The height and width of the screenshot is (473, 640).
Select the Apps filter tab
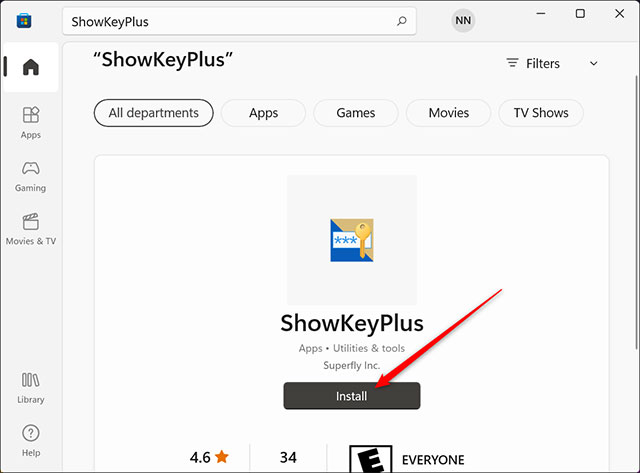point(263,113)
